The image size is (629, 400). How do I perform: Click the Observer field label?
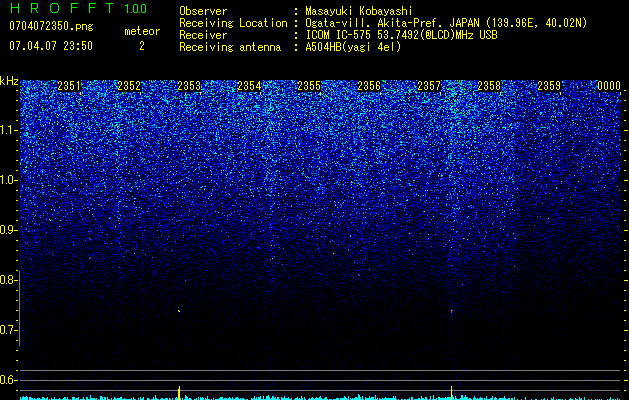[203, 11]
